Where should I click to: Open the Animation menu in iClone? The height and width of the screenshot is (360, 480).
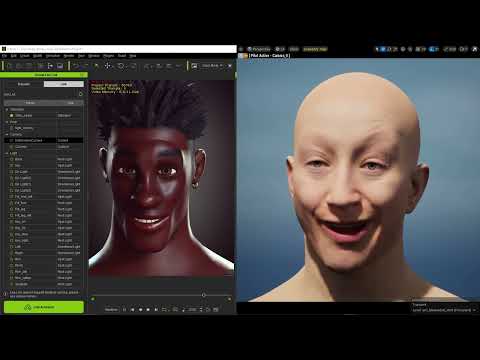click(53, 56)
